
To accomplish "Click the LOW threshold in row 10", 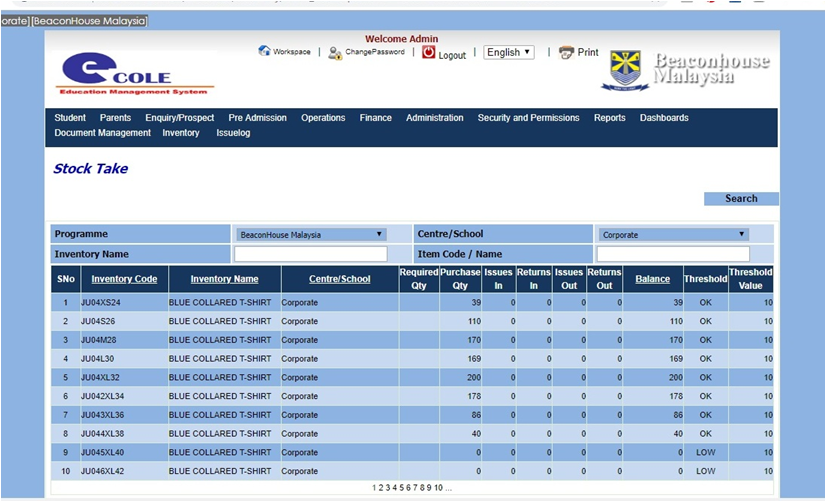I will (x=705, y=471).
